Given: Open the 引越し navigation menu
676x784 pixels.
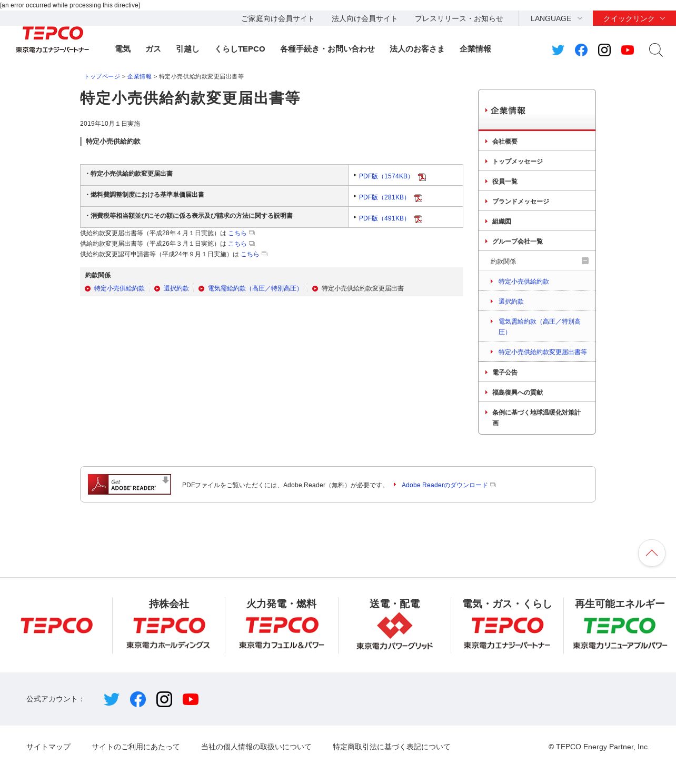Looking at the screenshot, I should click(x=187, y=49).
